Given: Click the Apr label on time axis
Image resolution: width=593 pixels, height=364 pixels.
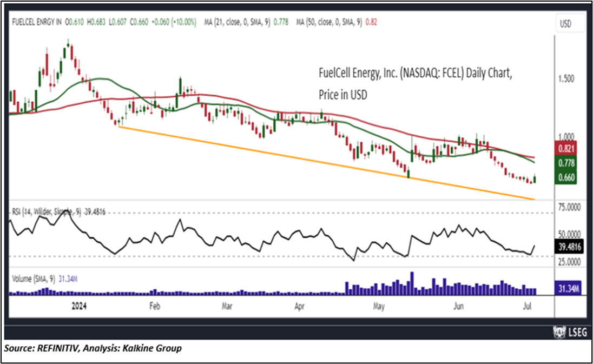Looking at the screenshot, I should pyautogui.click(x=299, y=306).
